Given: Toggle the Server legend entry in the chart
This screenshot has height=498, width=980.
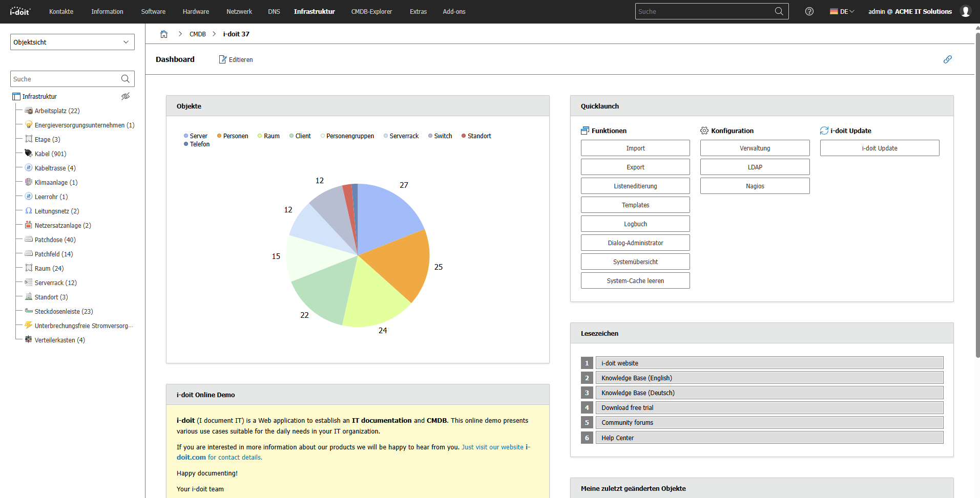Looking at the screenshot, I should tap(195, 136).
